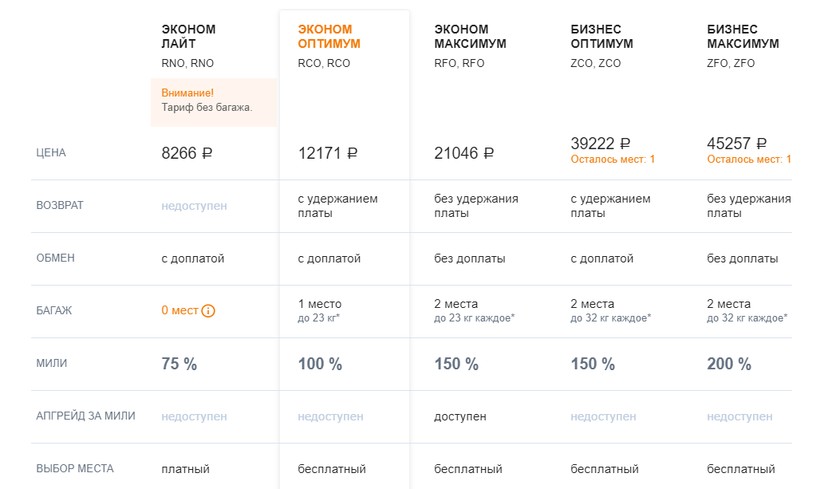This screenshot has width=820, height=489.
Task: Select the 12171 ₽ price
Action: pos(328,154)
